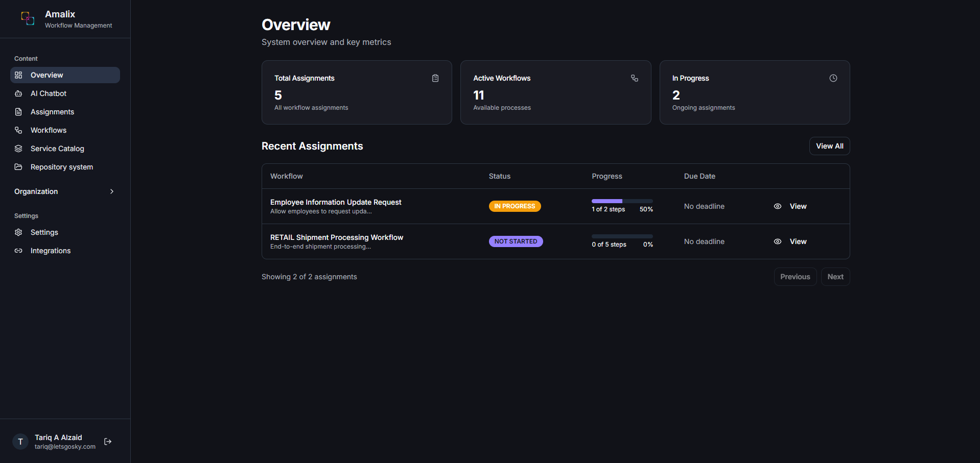This screenshot has width=980, height=463.
Task: Open the Settings menu entry
Action: [44, 232]
